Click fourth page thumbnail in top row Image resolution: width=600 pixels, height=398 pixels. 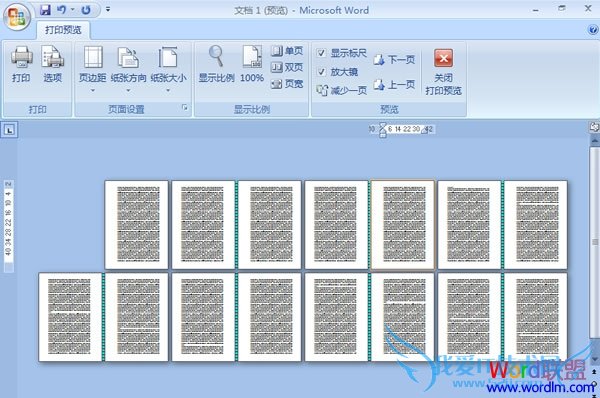tap(336, 225)
